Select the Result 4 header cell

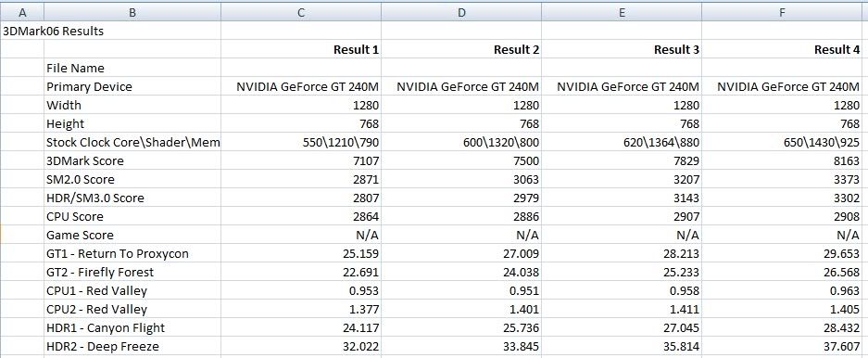[782, 49]
